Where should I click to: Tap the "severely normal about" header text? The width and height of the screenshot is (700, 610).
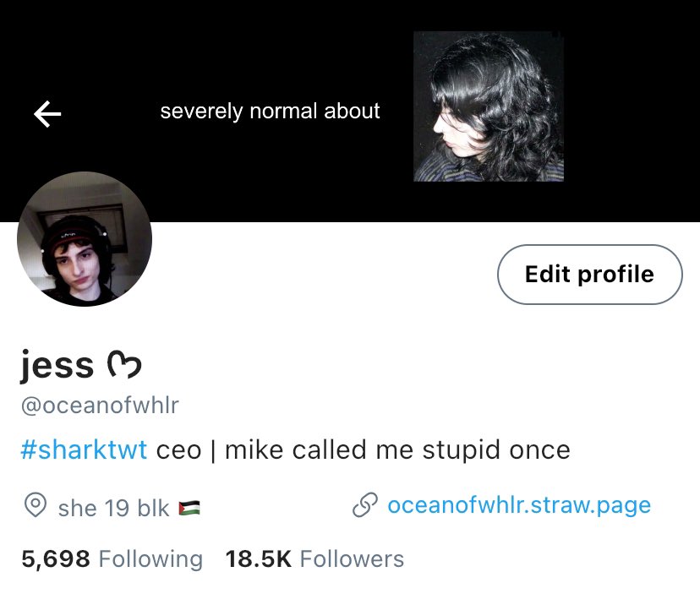click(270, 112)
